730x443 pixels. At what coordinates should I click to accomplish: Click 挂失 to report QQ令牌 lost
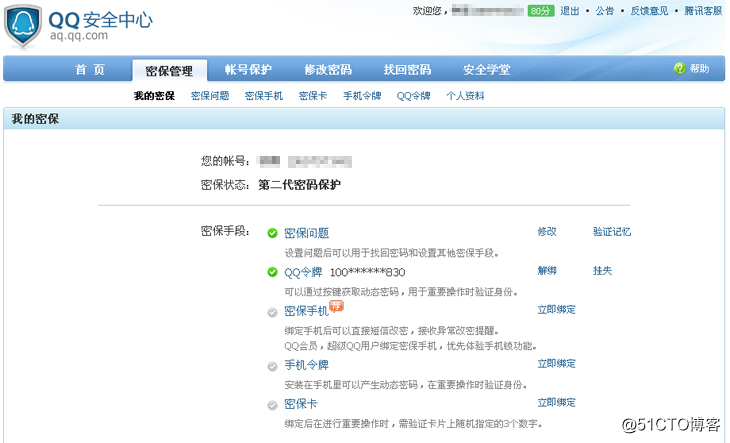tap(602, 271)
